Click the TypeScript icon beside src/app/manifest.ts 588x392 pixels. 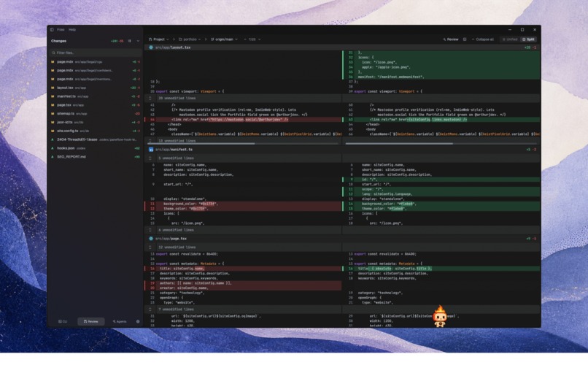pyautogui.click(x=151, y=150)
